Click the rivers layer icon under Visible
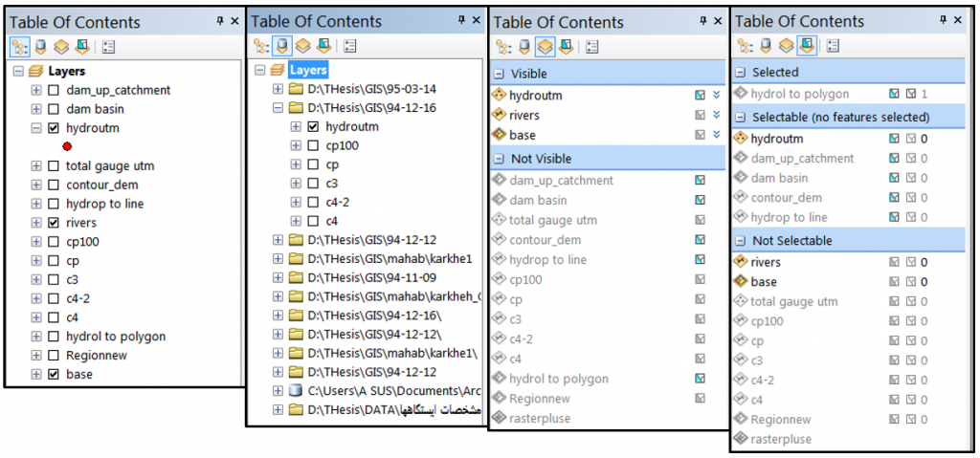980x458 pixels. pyautogui.click(x=498, y=116)
